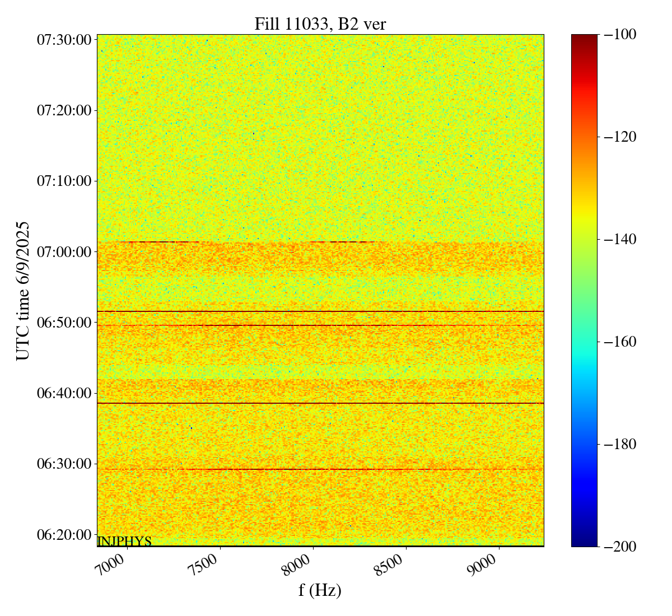Click the 07:00:00 time tick label
Image resolution: width=672 pixels, height=616 pixels.
point(64,251)
